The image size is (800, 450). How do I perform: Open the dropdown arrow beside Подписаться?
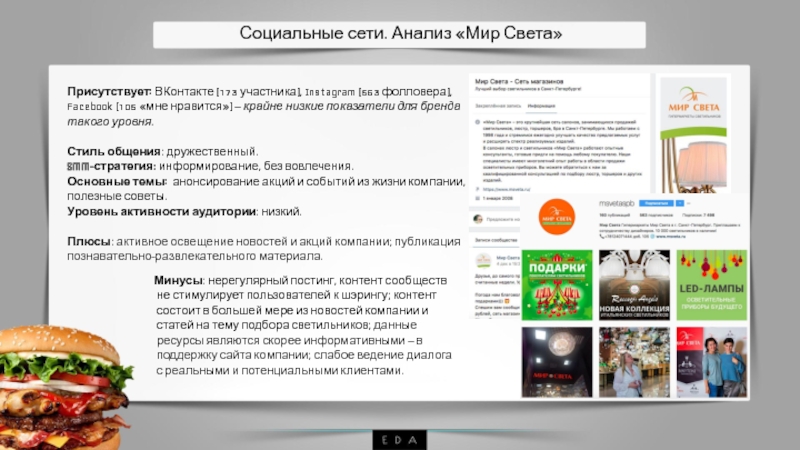click(x=680, y=203)
